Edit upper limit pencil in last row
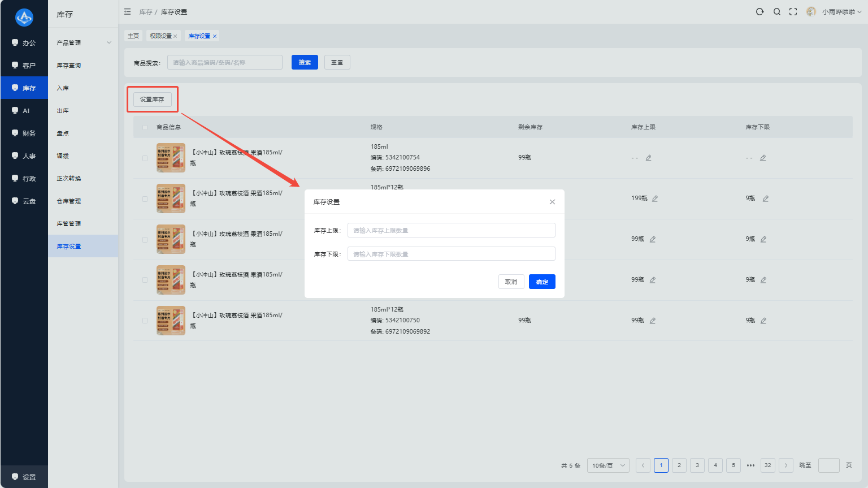 [x=653, y=321]
